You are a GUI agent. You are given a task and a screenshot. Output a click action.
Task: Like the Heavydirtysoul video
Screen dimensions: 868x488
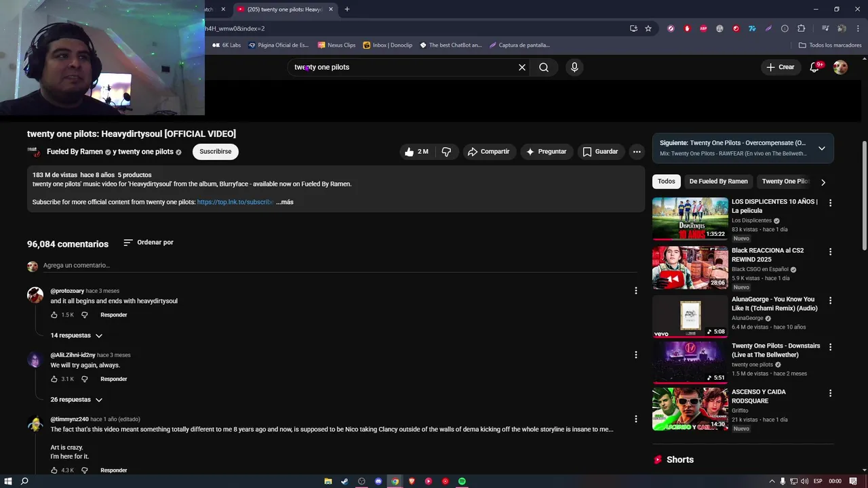click(x=417, y=152)
